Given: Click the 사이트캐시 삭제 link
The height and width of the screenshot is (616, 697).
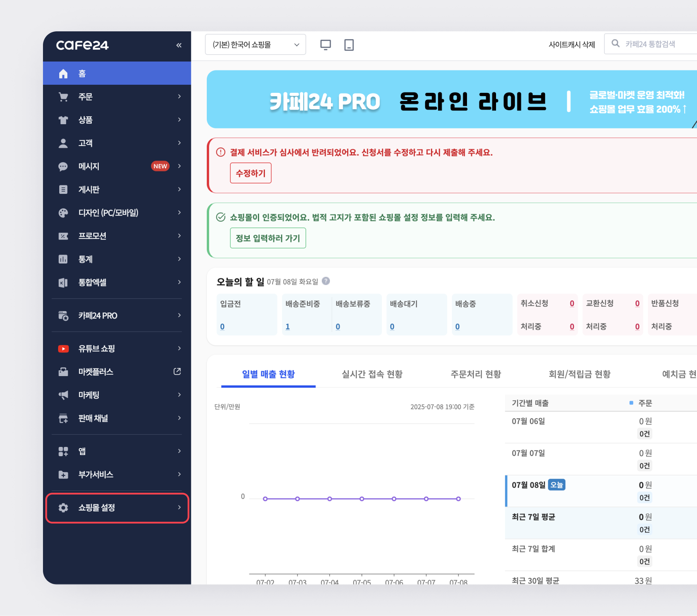Looking at the screenshot, I should coord(572,44).
